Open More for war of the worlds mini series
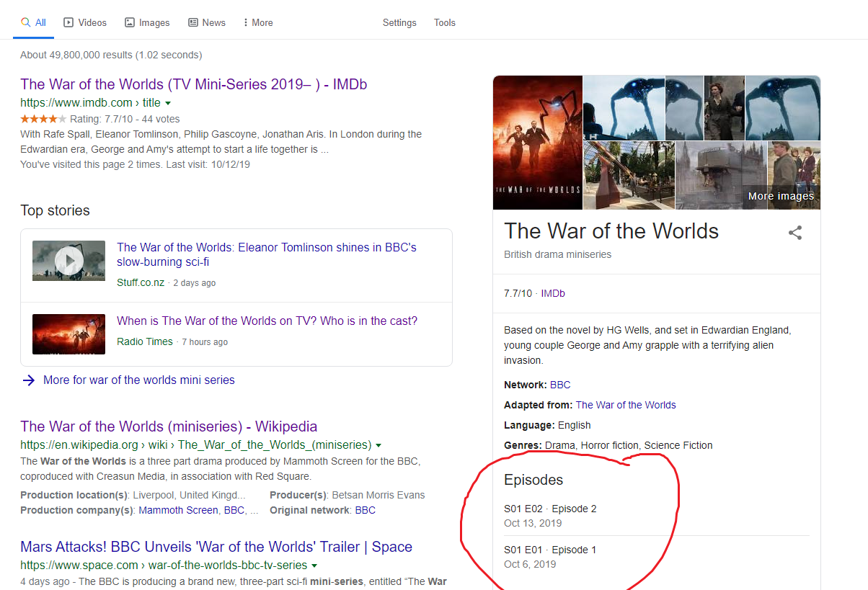 coord(139,380)
